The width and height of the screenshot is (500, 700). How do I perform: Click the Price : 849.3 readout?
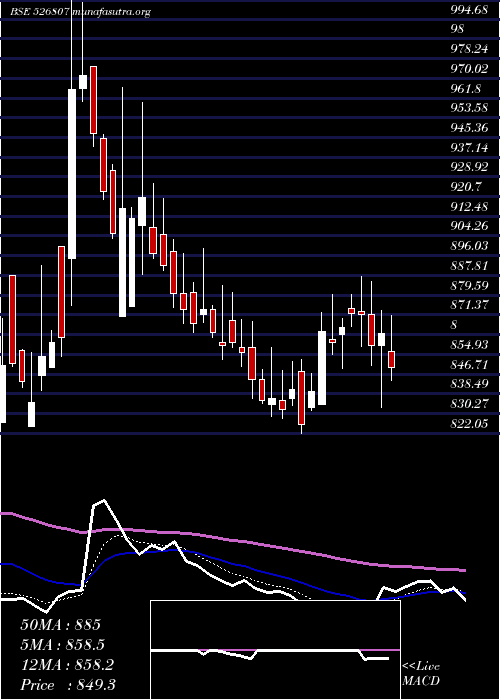click(x=68, y=685)
